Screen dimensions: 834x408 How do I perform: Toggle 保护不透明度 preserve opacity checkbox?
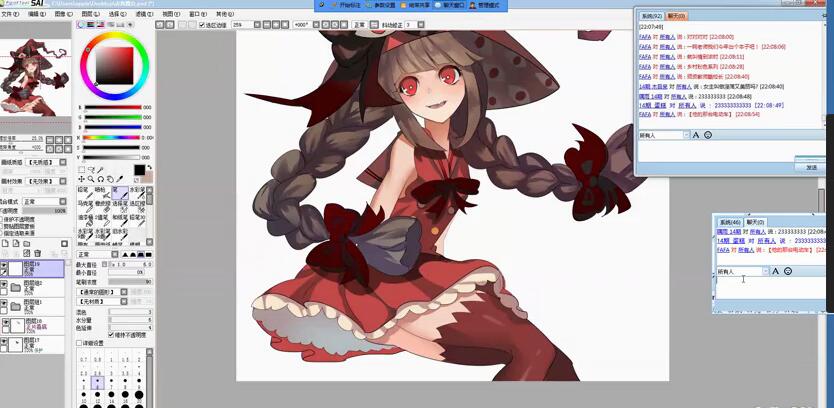tap(2, 219)
